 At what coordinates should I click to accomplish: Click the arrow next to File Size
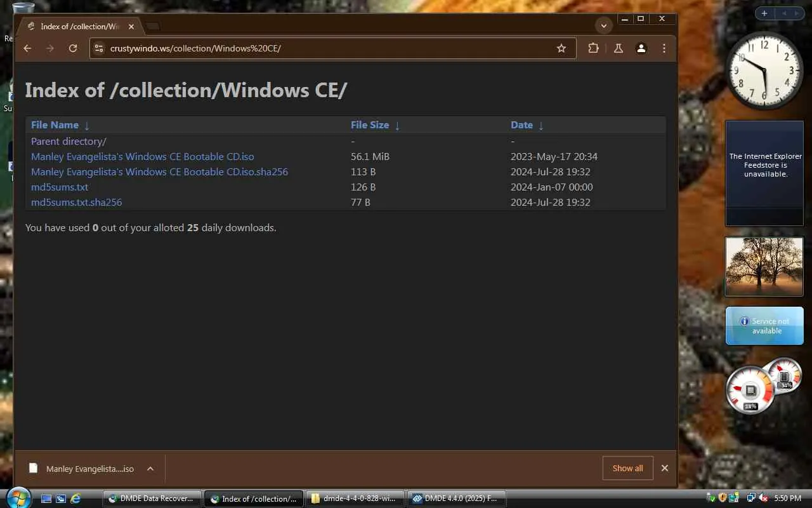click(x=397, y=126)
